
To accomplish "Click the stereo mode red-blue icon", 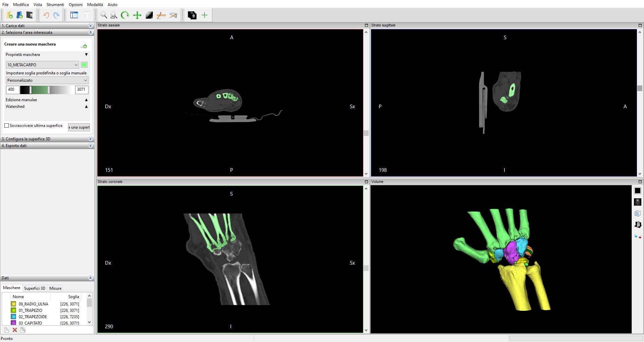I will pos(638,236).
